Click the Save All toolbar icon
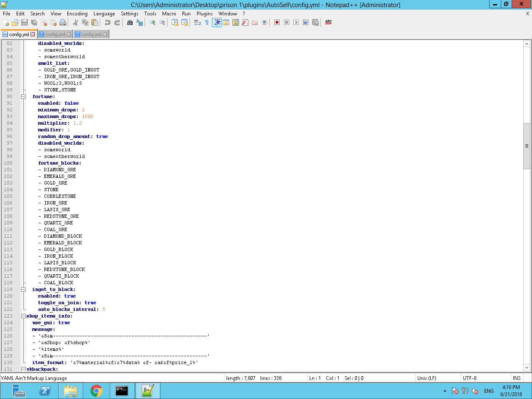Viewport: 532px width, 399px height. click(33, 22)
